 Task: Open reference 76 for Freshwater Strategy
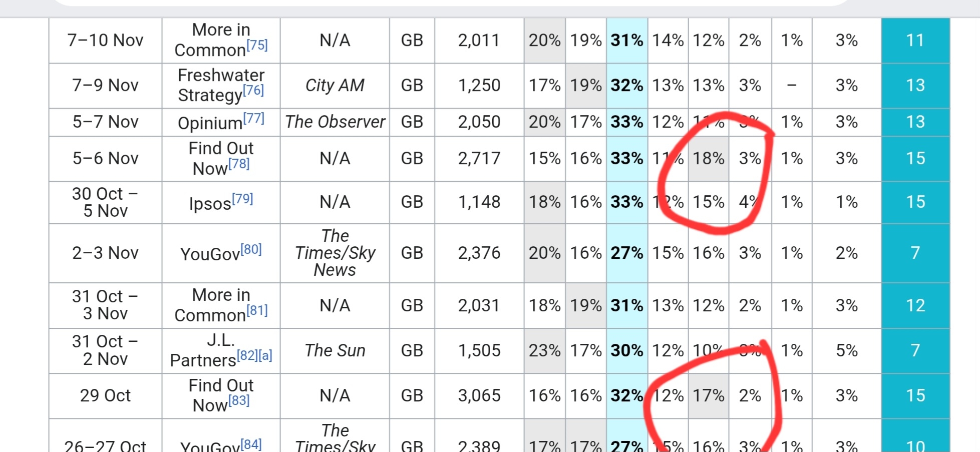tap(253, 90)
